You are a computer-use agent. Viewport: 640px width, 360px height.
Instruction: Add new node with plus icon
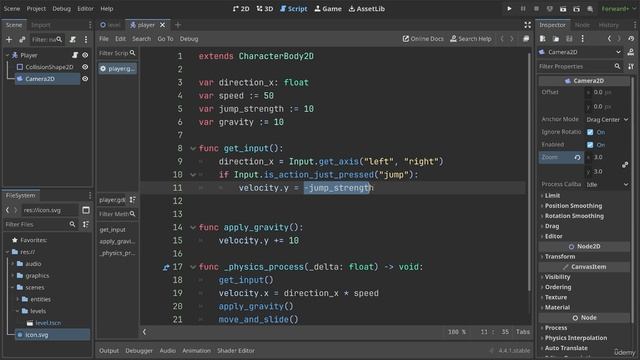tap(9, 40)
